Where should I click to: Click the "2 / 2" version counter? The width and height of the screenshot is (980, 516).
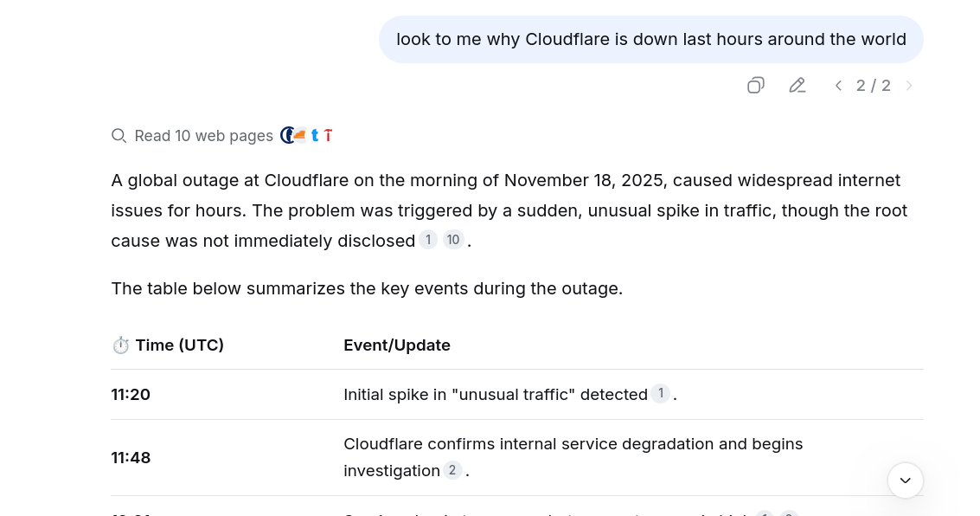tap(873, 86)
